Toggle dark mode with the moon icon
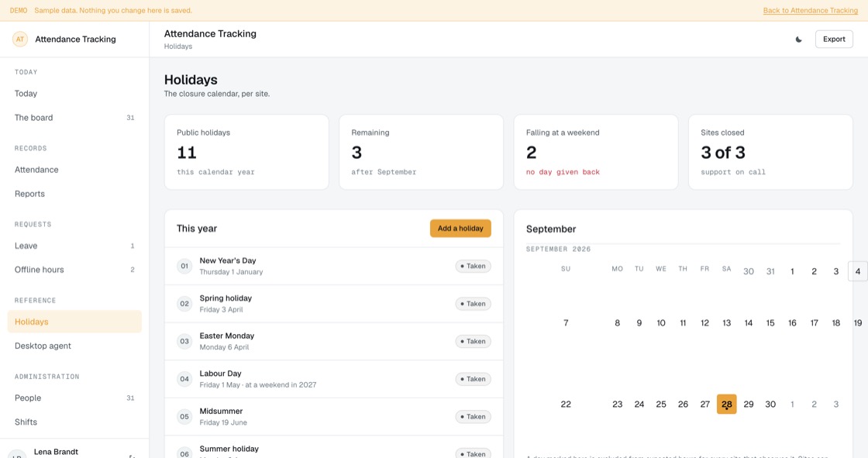The height and width of the screenshot is (458, 868). tap(798, 40)
